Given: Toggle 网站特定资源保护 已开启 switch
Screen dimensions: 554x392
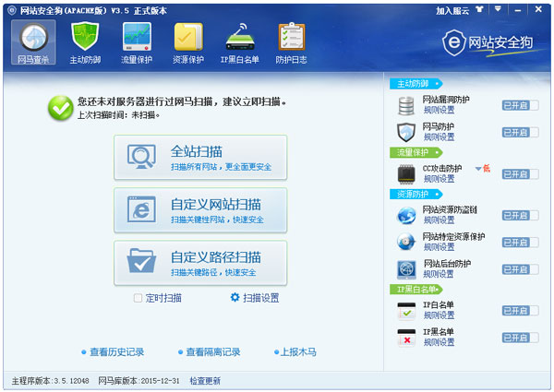Looking at the screenshot, I should [520, 243].
